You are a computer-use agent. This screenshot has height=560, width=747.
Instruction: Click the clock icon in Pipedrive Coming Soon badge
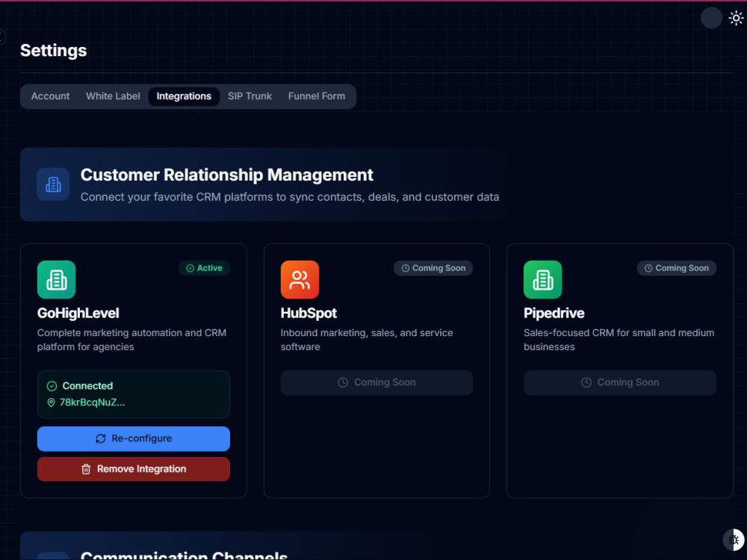[x=648, y=268]
